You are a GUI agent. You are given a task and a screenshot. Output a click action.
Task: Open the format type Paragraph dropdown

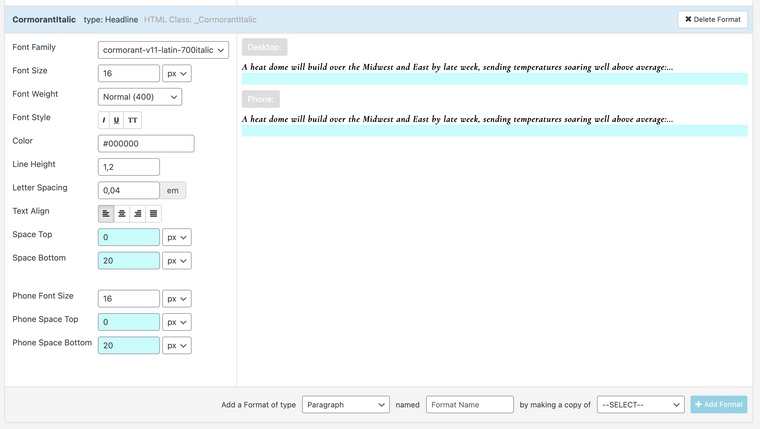point(345,404)
